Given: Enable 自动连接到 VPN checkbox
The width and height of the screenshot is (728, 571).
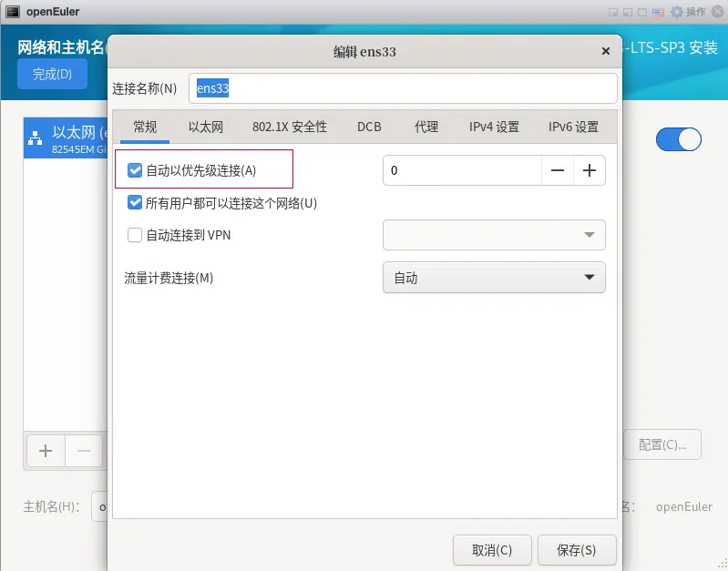Looking at the screenshot, I should 135,235.
